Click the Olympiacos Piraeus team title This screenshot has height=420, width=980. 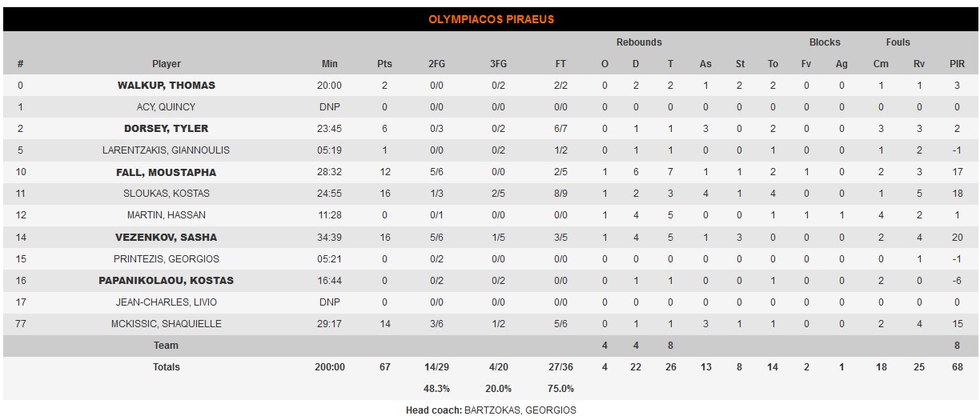pyautogui.click(x=491, y=19)
